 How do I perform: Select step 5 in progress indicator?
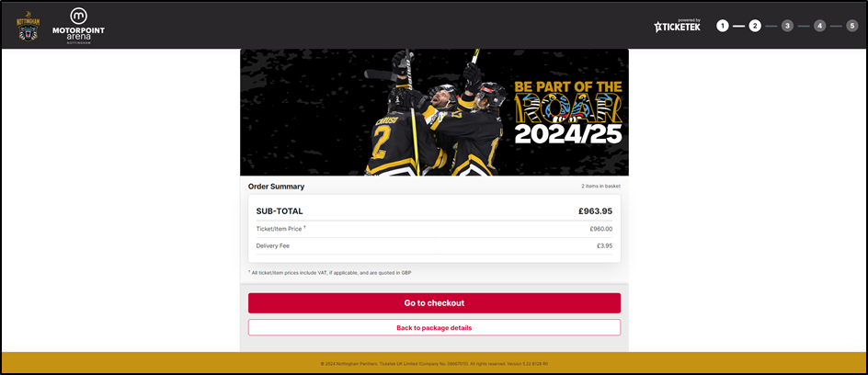point(851,26)
